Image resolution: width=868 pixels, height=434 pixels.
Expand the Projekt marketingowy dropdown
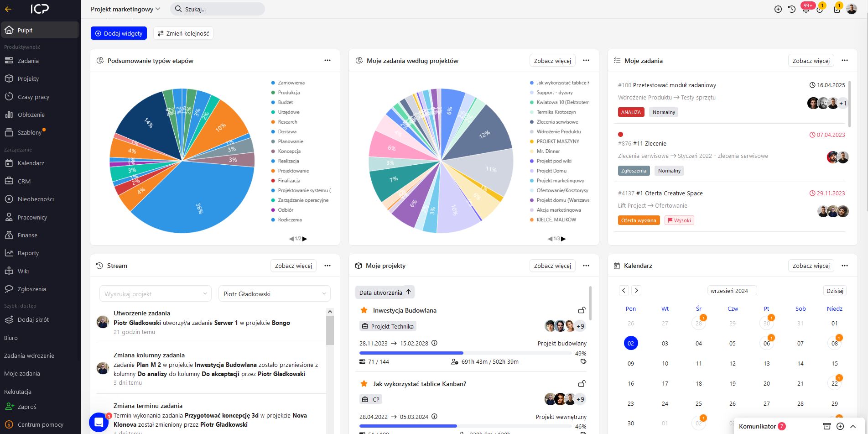(x=125, y=9)
